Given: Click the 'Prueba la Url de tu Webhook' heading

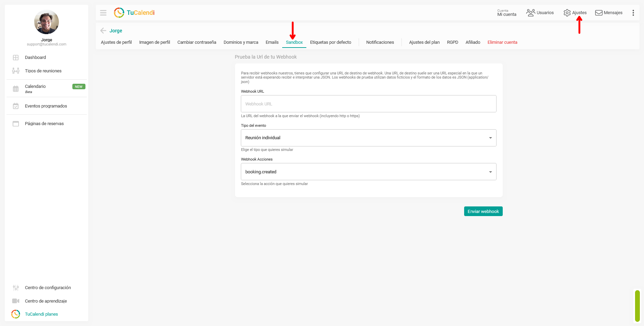Looking at the screenshot, I should click(x=266, y=57).
